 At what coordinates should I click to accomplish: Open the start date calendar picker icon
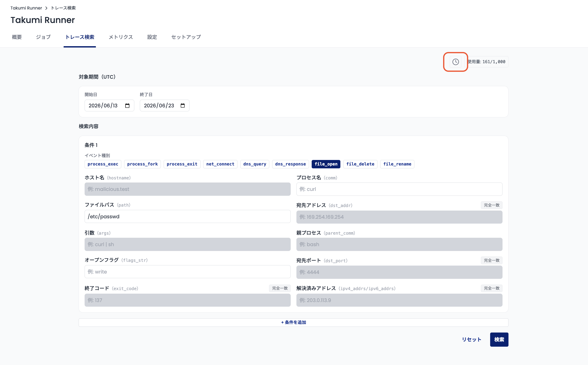[127, 105]
